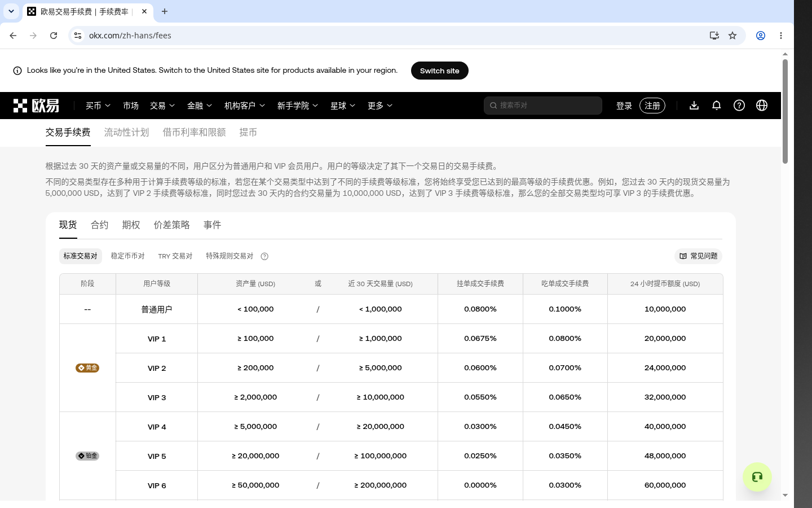Select the 标准交易对 filter
This screenshot has width=812, height=508.
pos(81,256)
